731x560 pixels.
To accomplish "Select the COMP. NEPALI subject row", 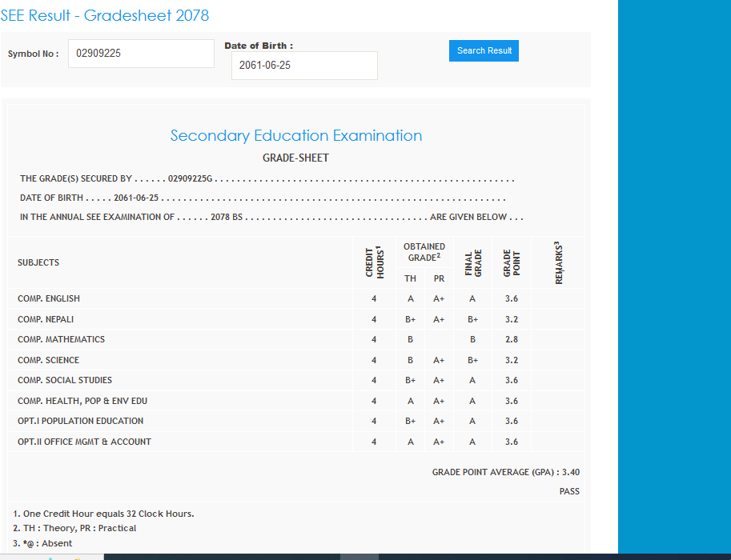I will [x=46, y=319].
